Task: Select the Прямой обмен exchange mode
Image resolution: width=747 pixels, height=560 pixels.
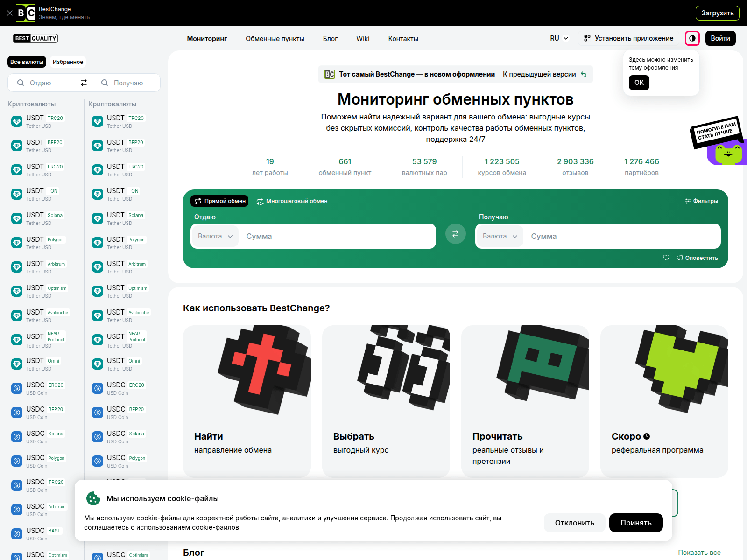Action: [x=219, y=201]
